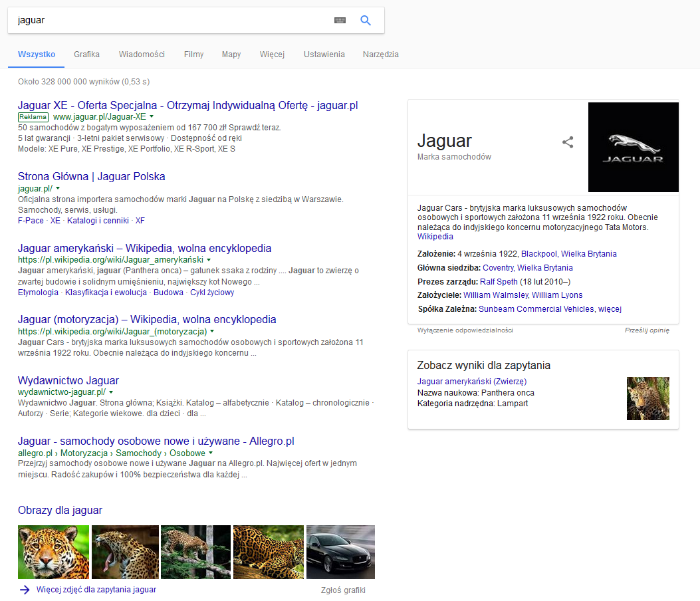
Task: Jump to Cykl życiowy section link
Action: coord(212,293)
